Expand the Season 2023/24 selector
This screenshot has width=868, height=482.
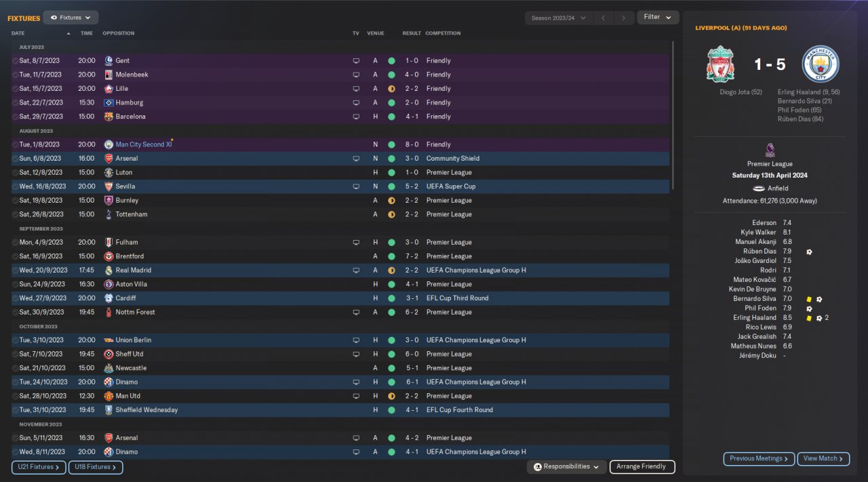point(559,18)
